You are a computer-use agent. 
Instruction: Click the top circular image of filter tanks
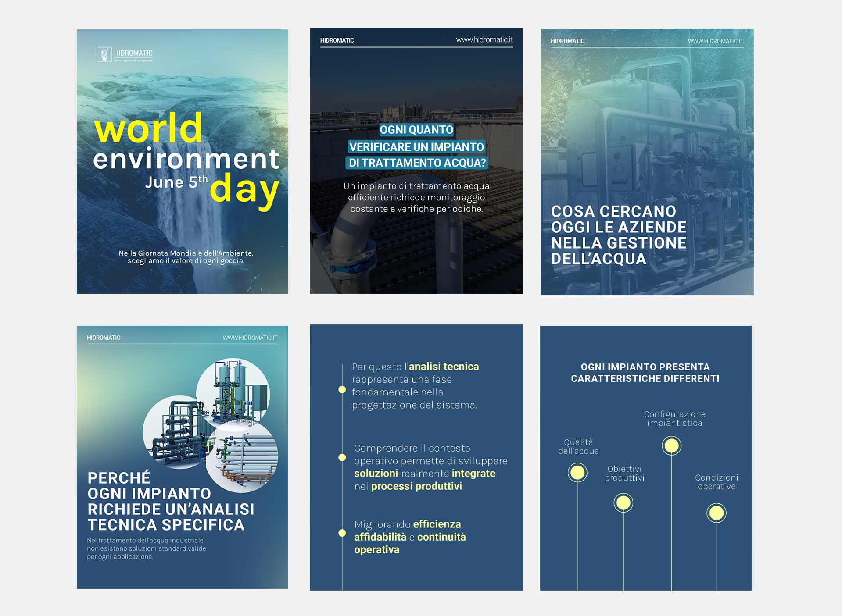(233, 395)
